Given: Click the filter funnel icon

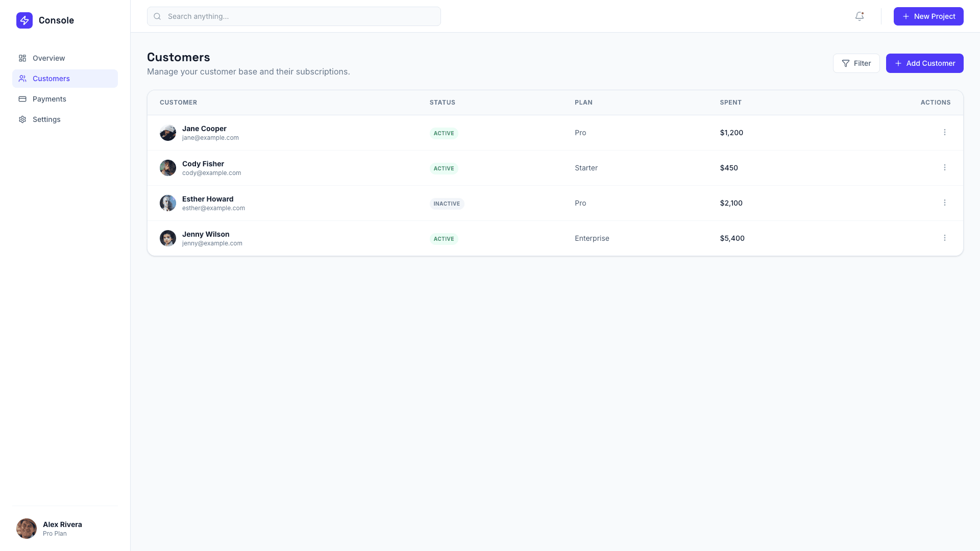Looking at the screenshot, I should pyautogui.click(x=847, y=63).
